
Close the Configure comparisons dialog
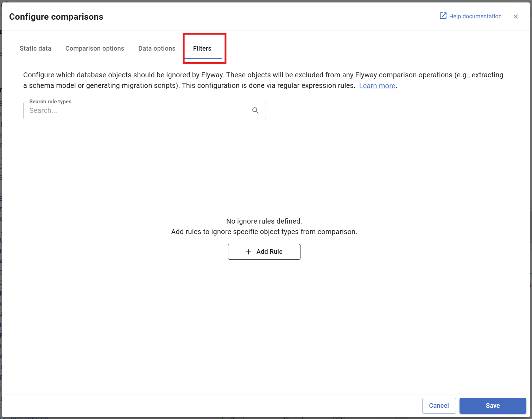[515, 17]
